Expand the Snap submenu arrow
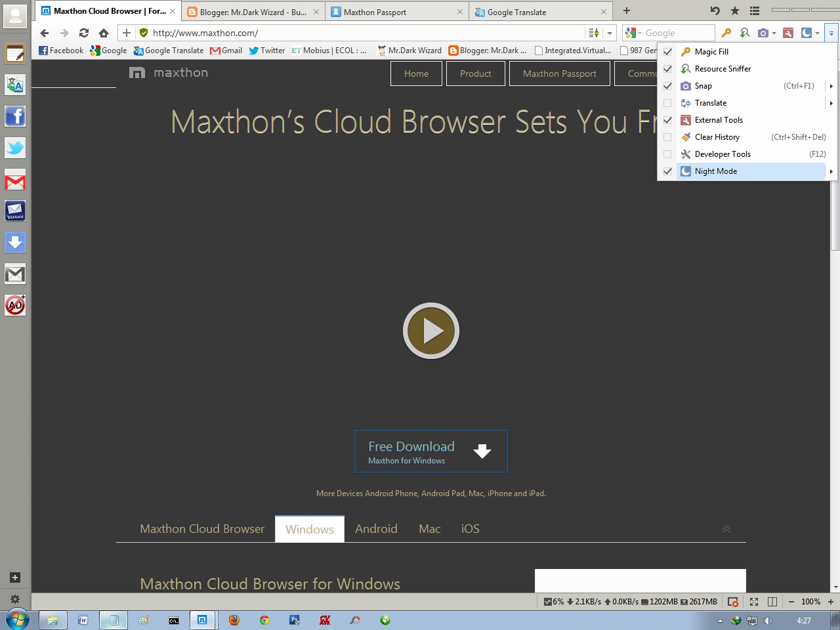The width and height of the screenshot is (840, 630). click(831, 86)
